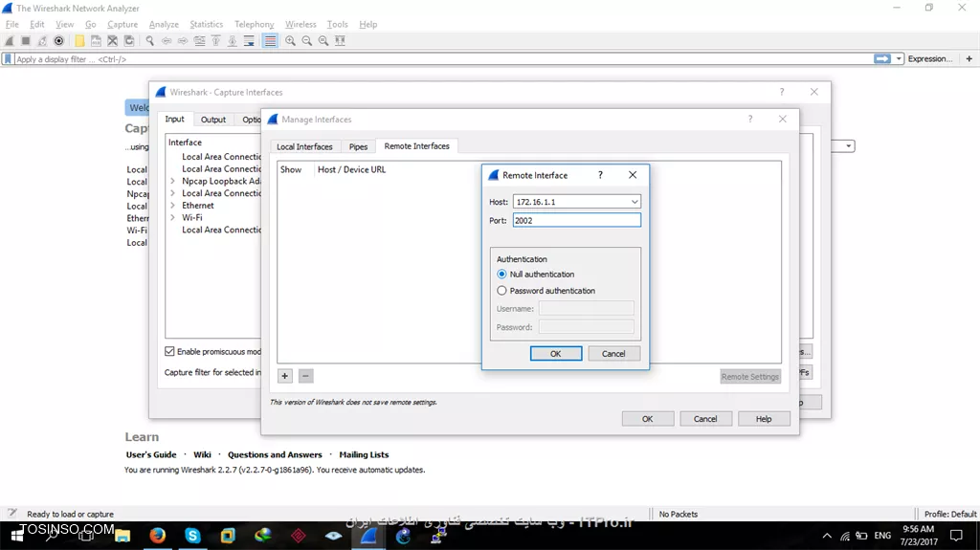Image resolution: width=980 pixels, height=550 pixels.
Task: Open the Questions and Answers link
Action: 275,454
